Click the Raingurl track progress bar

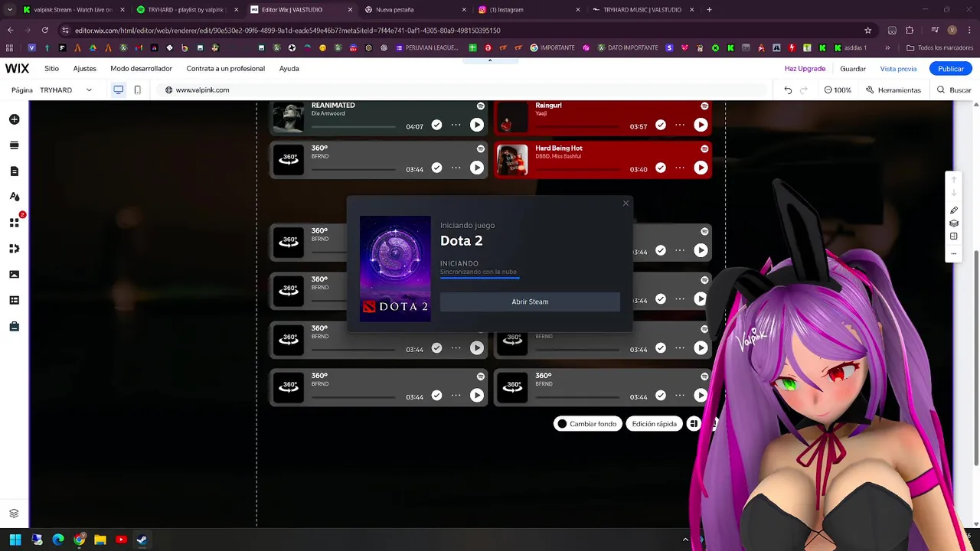tap(577, 126)
